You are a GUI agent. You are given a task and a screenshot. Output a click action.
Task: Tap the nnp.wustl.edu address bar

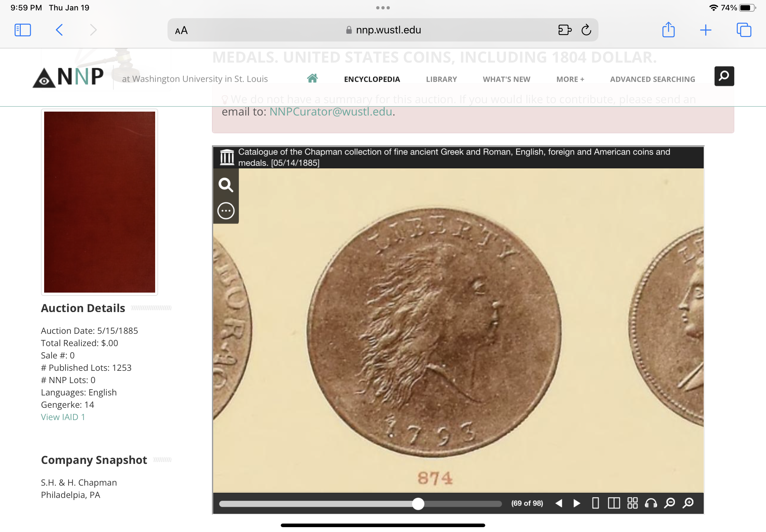(x=383, y=30)
